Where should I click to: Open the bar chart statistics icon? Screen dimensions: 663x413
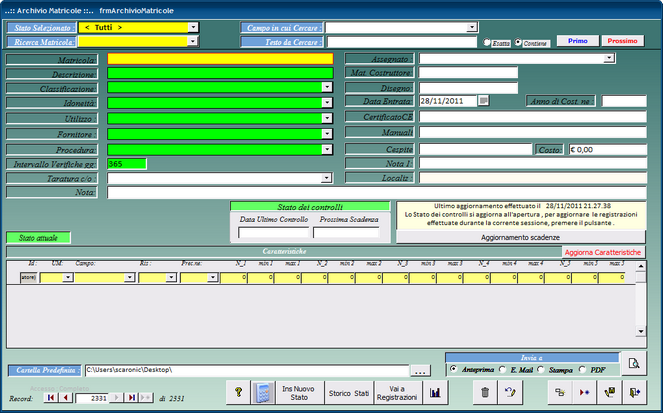(435, 393)
